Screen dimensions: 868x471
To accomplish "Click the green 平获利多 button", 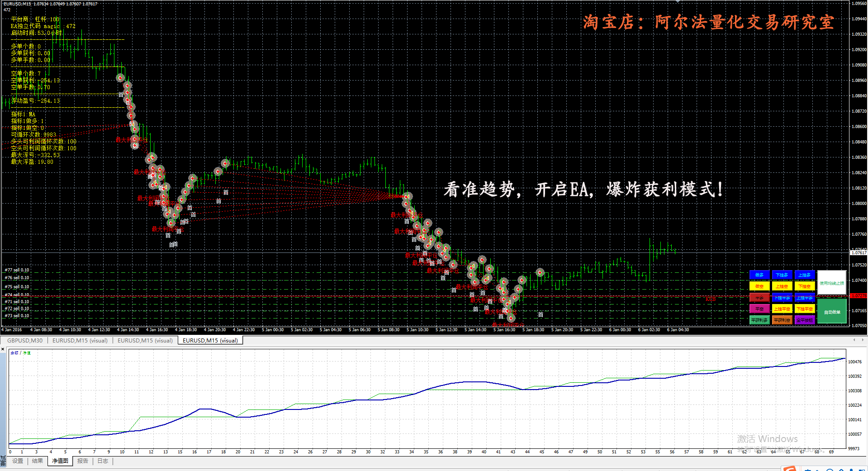I will point(759,320).
